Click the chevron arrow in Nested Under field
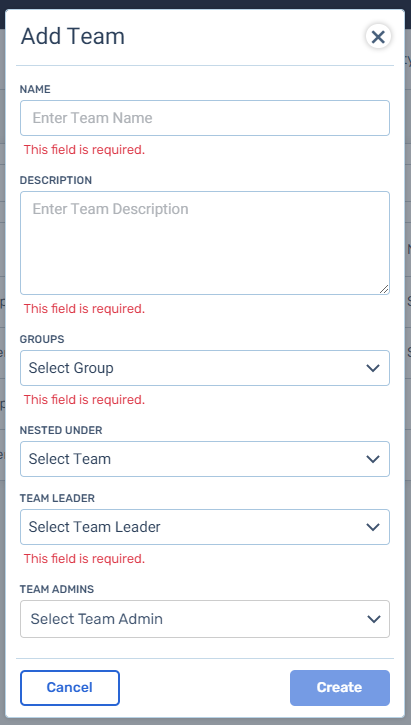Image resolution: width=411 pixels, height=725 pixels. tap(373, 459)
